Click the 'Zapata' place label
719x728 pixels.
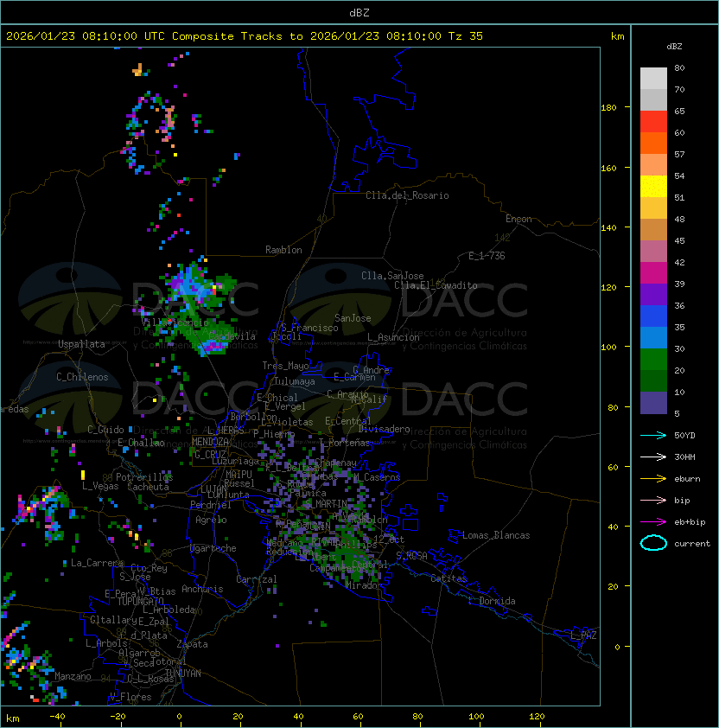(x=192, y=644)
